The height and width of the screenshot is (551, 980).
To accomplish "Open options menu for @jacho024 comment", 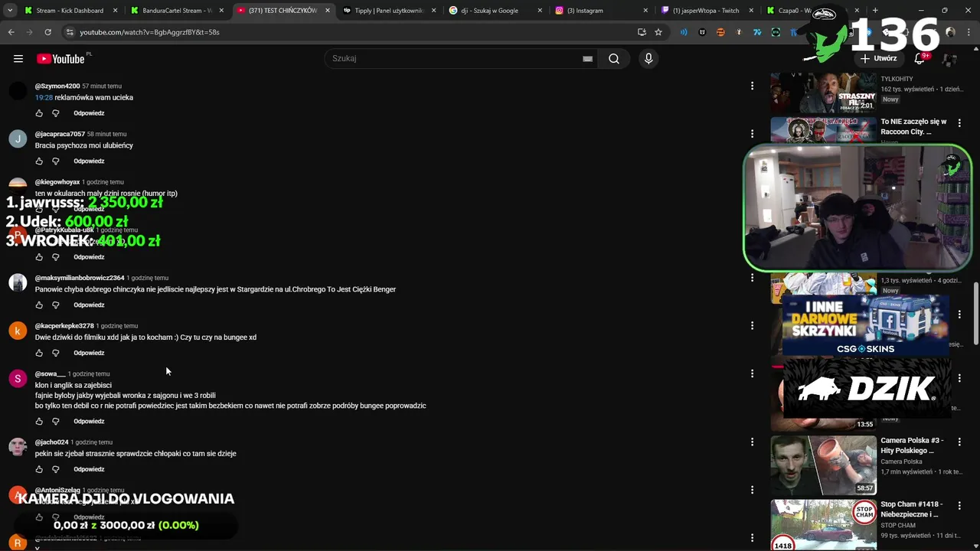I will coord(752,442).
